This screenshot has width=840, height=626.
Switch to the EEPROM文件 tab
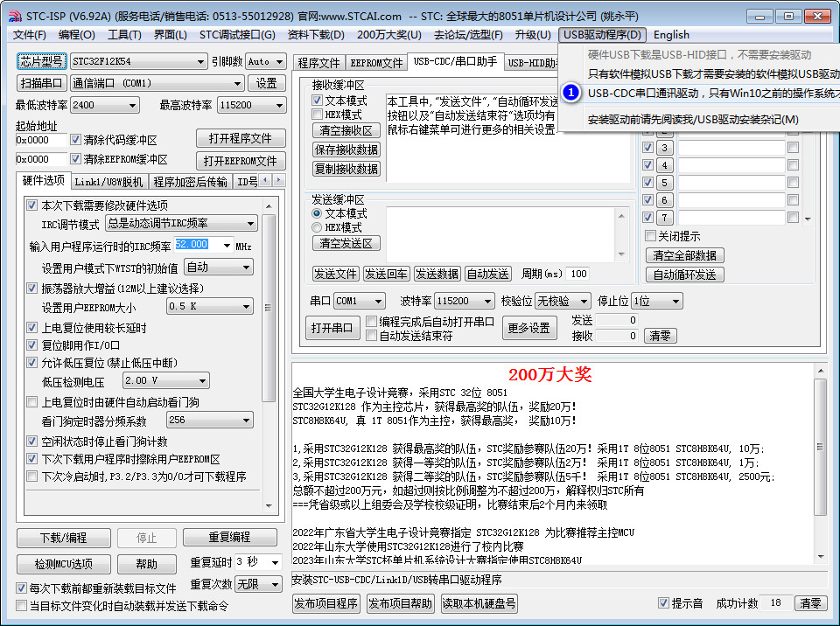376,63
